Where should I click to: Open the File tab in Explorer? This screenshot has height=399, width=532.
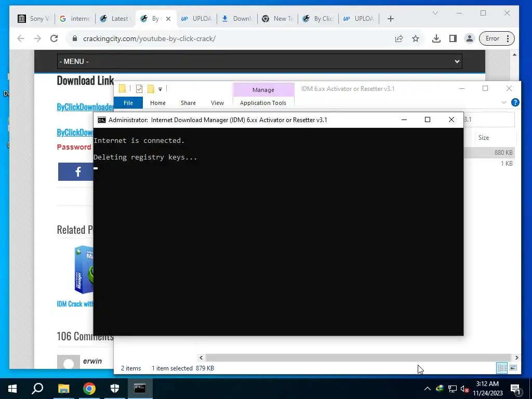(x=128, y=103)
